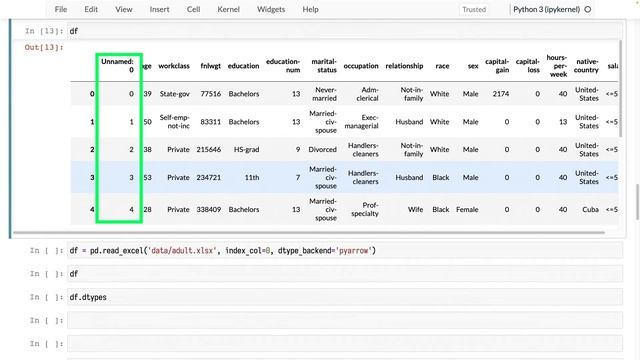Image resolution: width=640 pixels, height=360 pixels.
Task: Click the df.dtypes code cell
Action: pos(345,297)
